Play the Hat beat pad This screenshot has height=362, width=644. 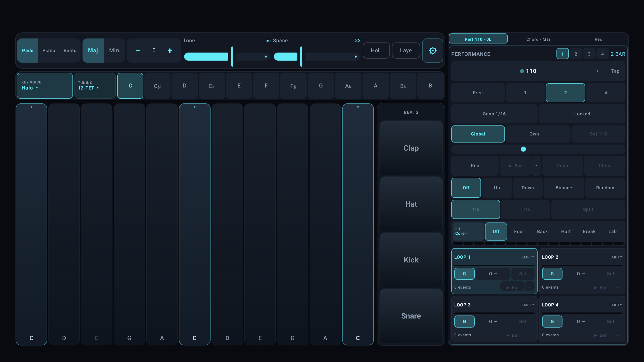411,204
